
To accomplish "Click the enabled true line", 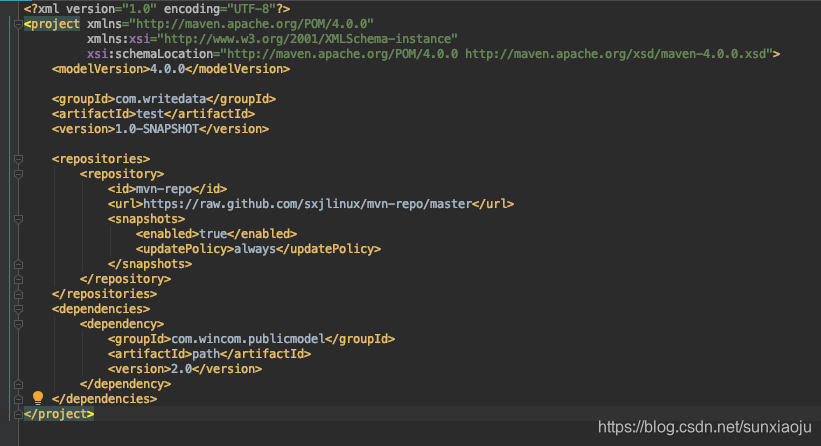I will [216, 234].
